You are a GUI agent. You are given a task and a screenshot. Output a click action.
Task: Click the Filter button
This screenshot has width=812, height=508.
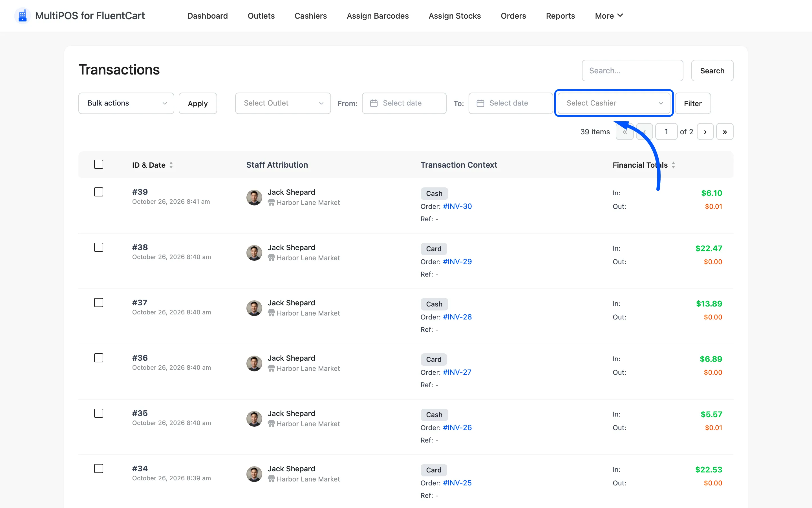click(x=692, y=103)
